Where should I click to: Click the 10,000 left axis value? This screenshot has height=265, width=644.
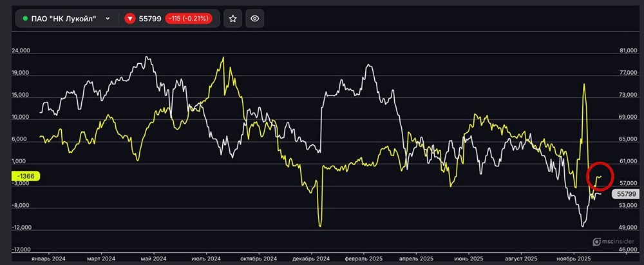tap(21, 117)
